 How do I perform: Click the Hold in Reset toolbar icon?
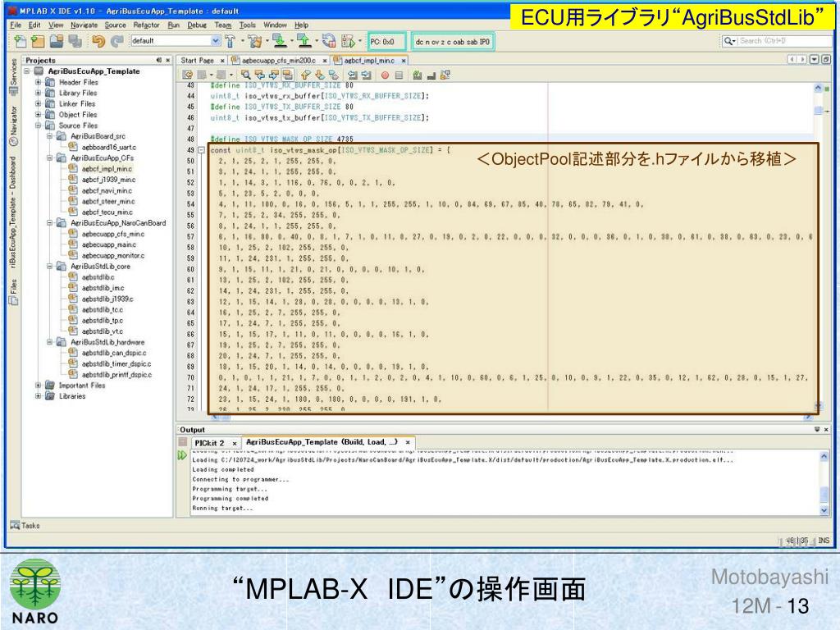[329, 41]
